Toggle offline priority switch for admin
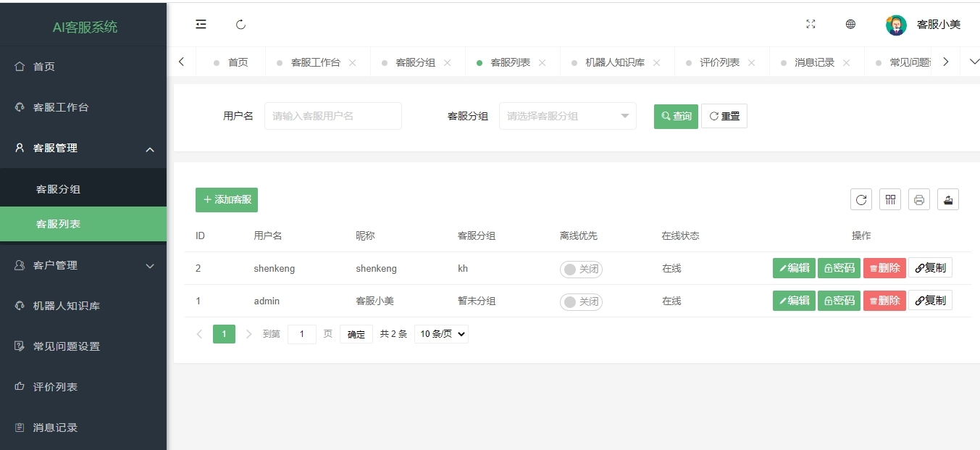 pyautogui.click(x=581, y=301)
